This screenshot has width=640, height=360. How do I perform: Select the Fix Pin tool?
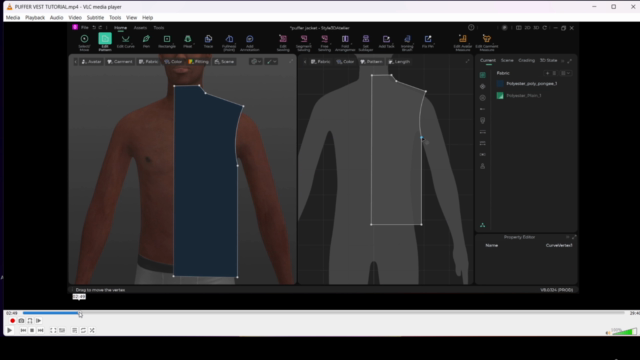[x=428, y=42]
